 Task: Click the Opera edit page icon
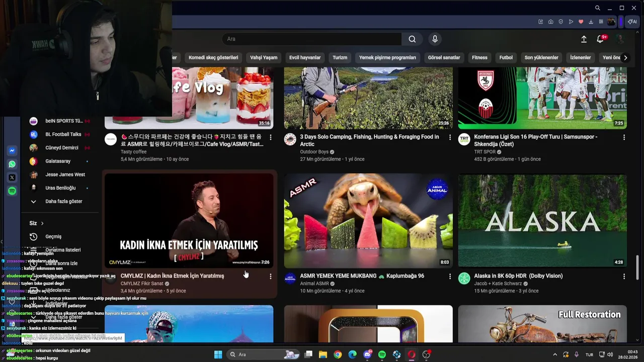540,22
